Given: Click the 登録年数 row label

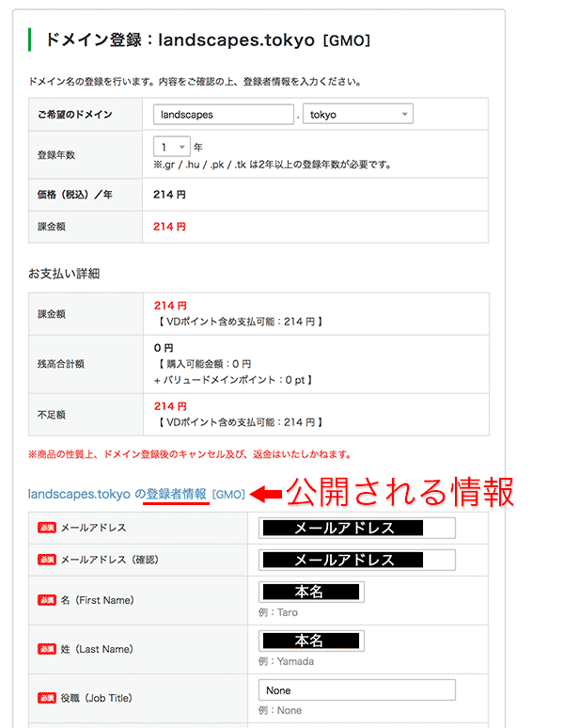Looking at the screenshot, I should [56, 154].
